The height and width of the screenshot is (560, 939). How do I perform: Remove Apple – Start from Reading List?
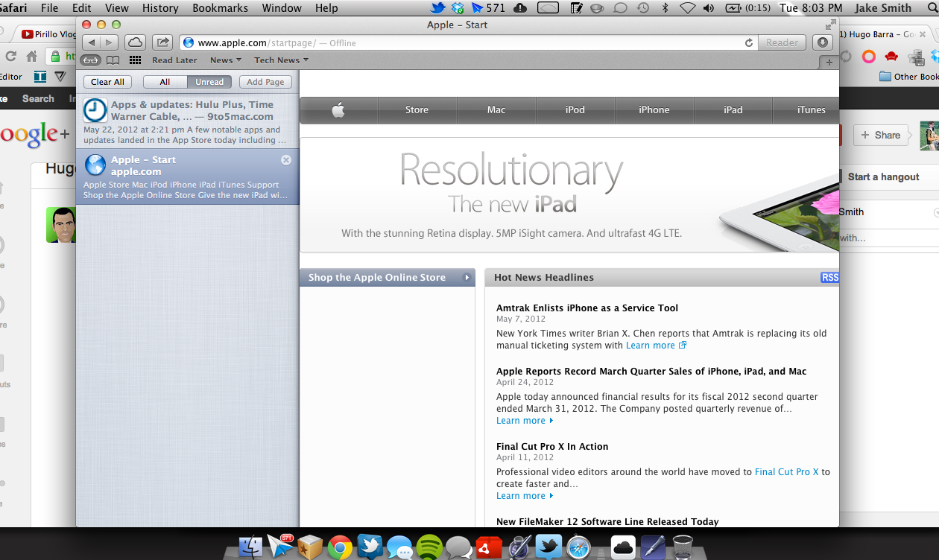point(286,160)
